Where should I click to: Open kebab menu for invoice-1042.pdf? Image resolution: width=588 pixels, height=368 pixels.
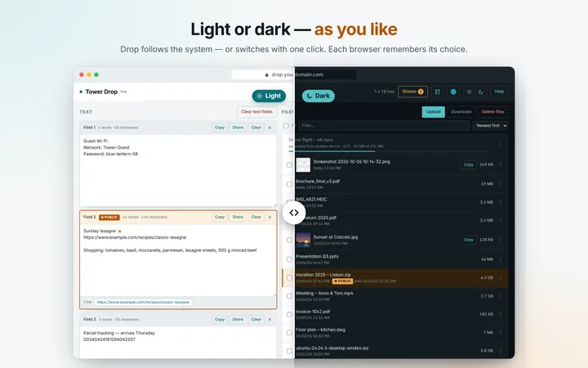pyautogui.click(x=501, y=314)
